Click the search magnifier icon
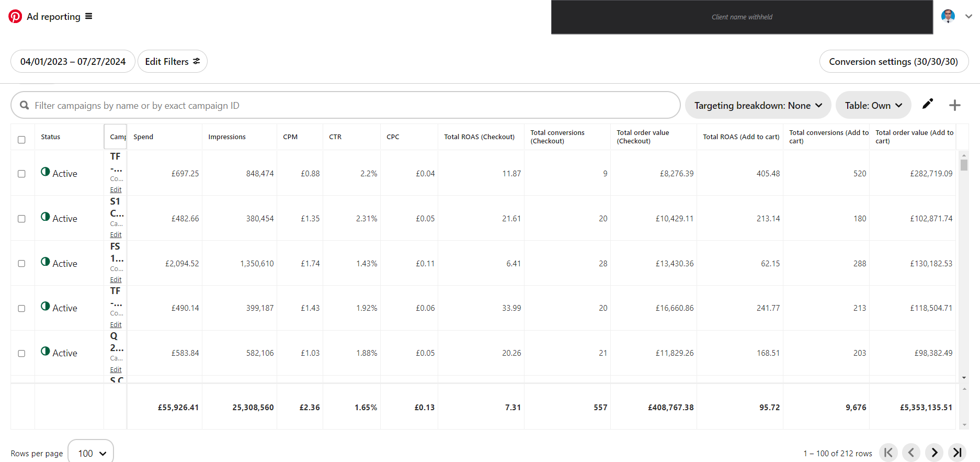The width and height of the screenshot is (980, 462). tap(24, 105)
